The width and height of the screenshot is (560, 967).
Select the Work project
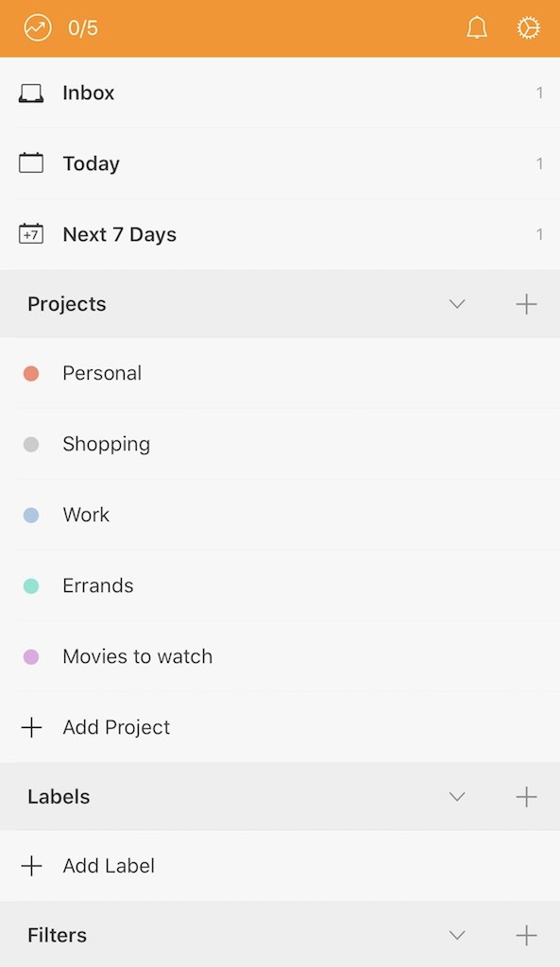[x=86, y=515]
